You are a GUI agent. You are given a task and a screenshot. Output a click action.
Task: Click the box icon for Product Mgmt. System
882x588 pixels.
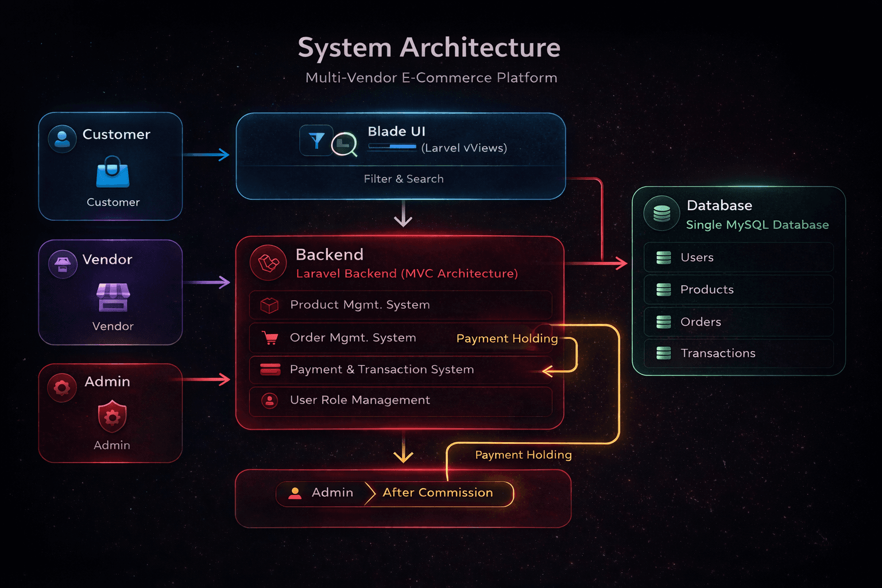pos(269,305)
